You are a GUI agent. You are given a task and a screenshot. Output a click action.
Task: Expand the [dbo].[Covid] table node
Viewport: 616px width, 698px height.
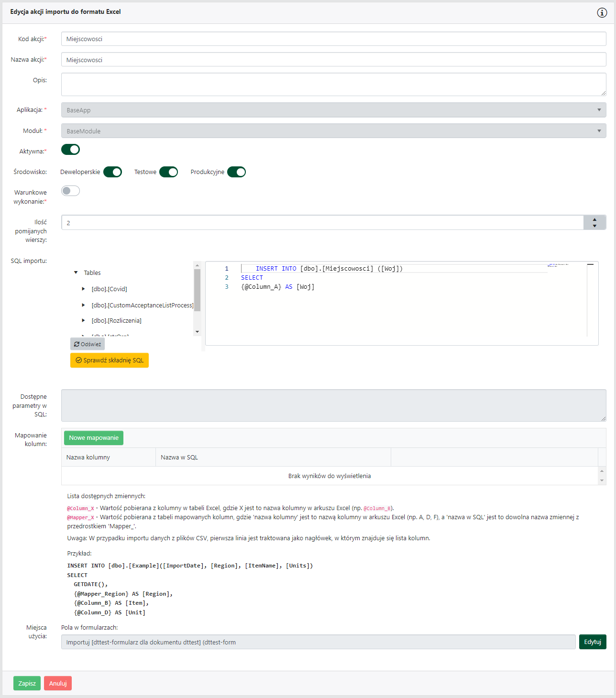pos(83,289)
